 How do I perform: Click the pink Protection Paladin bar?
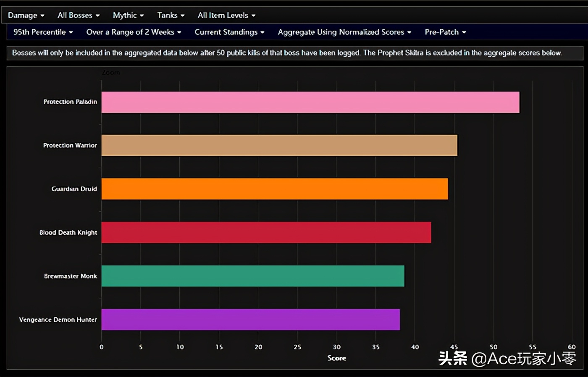click(x=310, y=102)
